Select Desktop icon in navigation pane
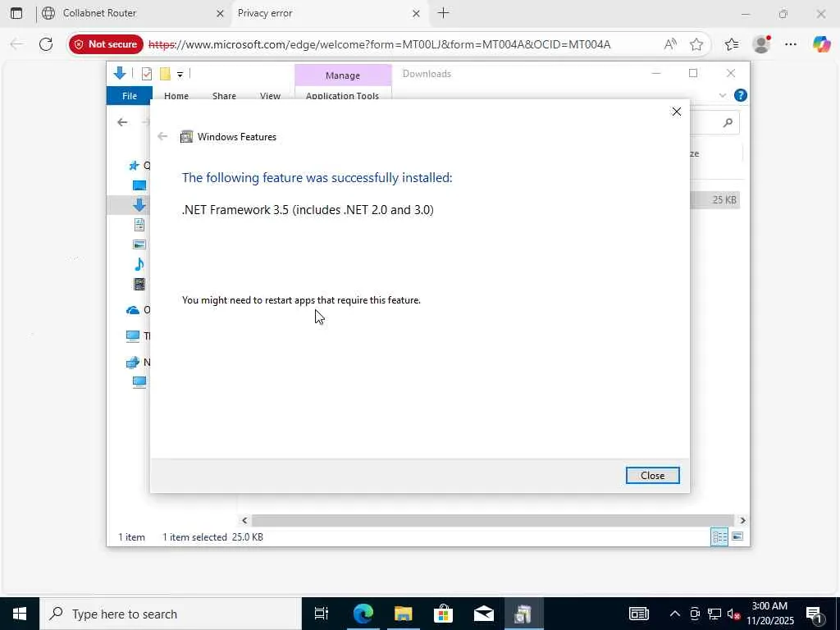The image size is (840, 630). (x=139, y=185)
